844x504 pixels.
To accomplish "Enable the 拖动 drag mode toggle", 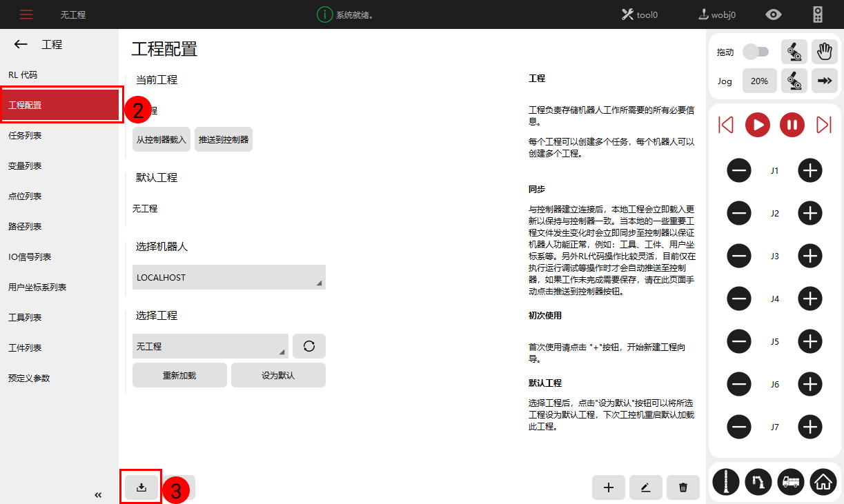I will [756, 52].
